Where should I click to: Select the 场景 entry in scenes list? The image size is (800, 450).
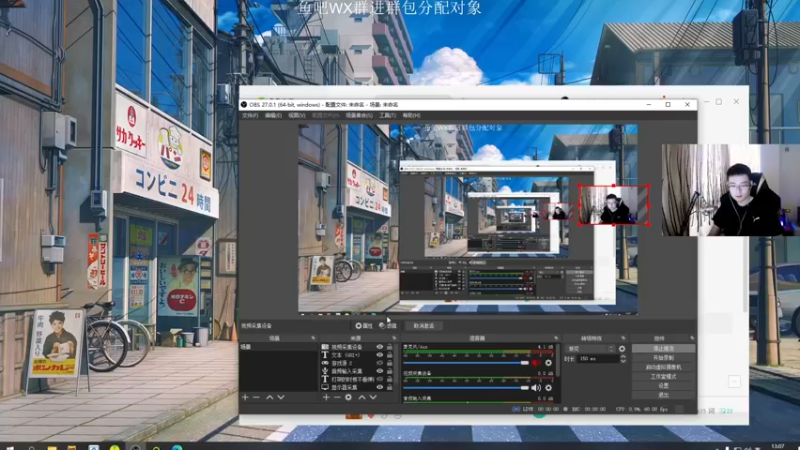point(278,347)
